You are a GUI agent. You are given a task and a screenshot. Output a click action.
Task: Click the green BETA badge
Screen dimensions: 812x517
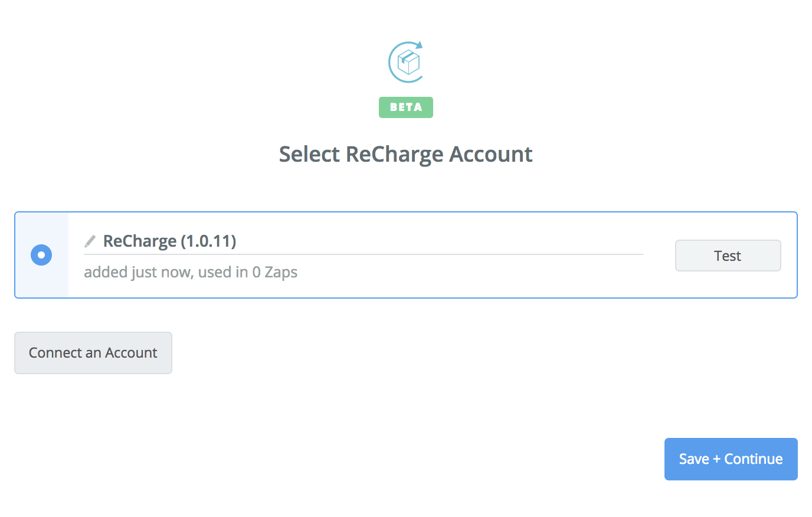point(406,107)
